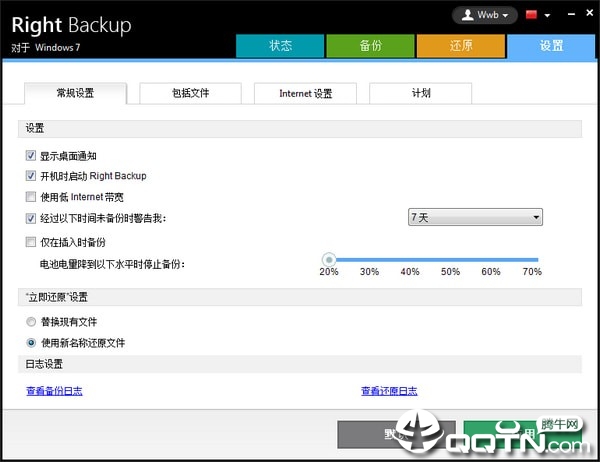Click the gray default button at bottom
Viewport: 600px width, 462px height.
click(x=396, y=434)
